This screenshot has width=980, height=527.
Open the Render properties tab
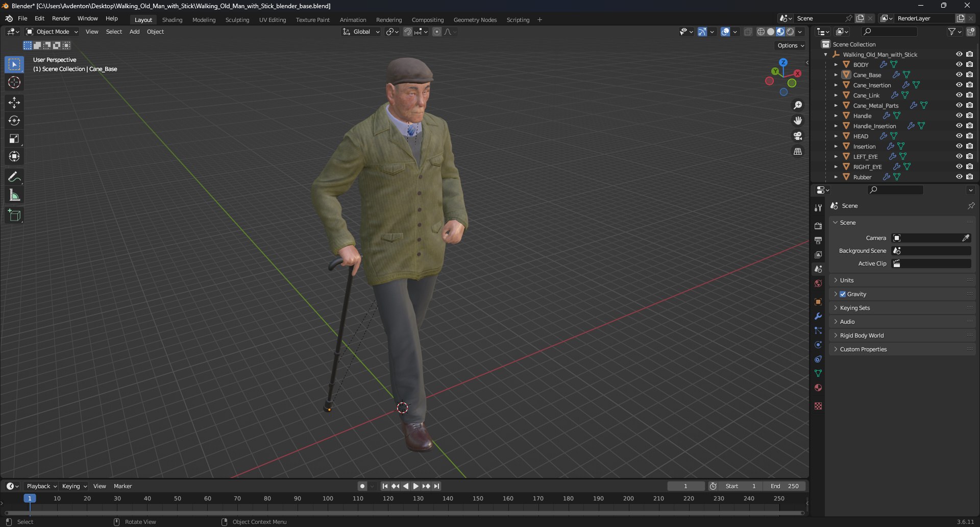click(818, 226)
